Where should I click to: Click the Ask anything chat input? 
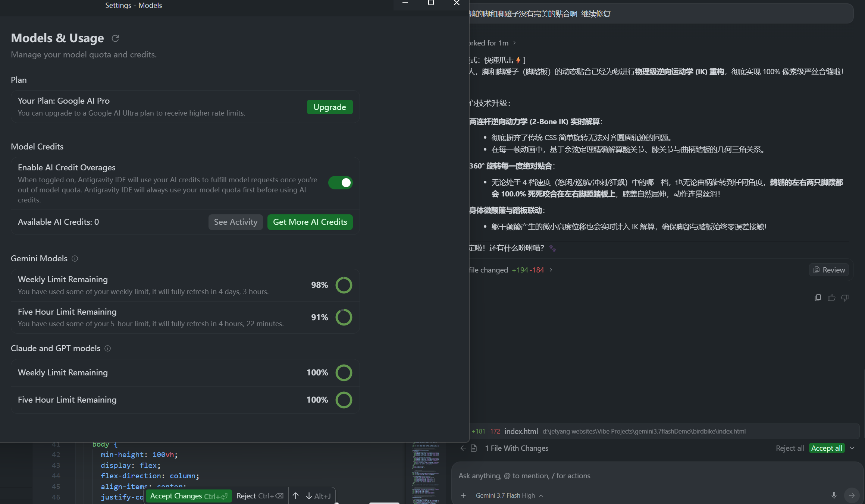656,476
